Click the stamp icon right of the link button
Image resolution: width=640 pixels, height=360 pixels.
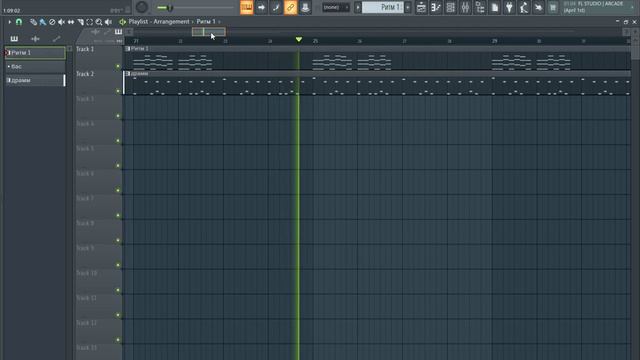pos(305,7)
